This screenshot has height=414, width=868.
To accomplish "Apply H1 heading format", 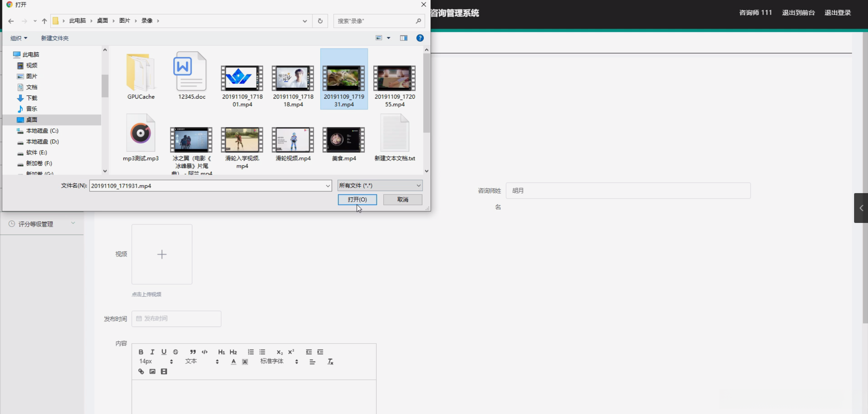I will 221,352.
